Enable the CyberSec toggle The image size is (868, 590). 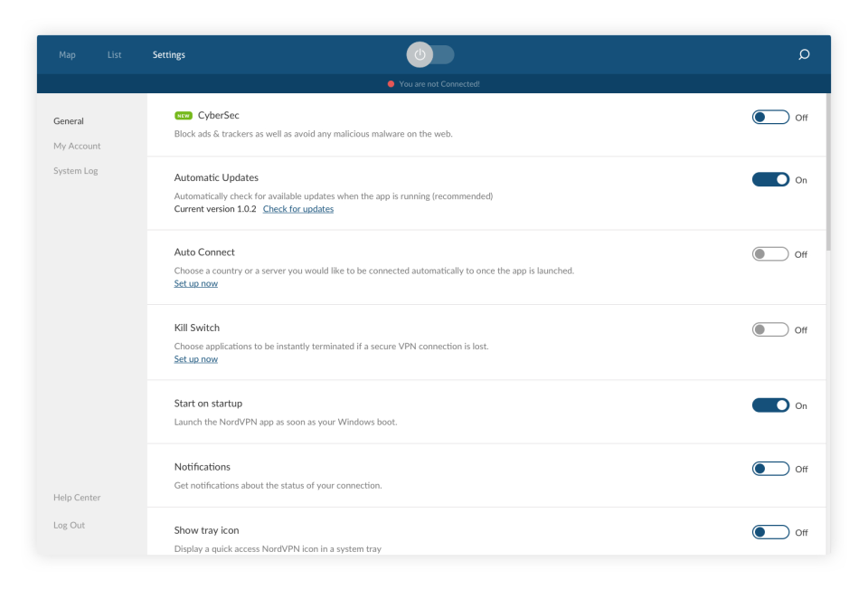pos(769,117)
